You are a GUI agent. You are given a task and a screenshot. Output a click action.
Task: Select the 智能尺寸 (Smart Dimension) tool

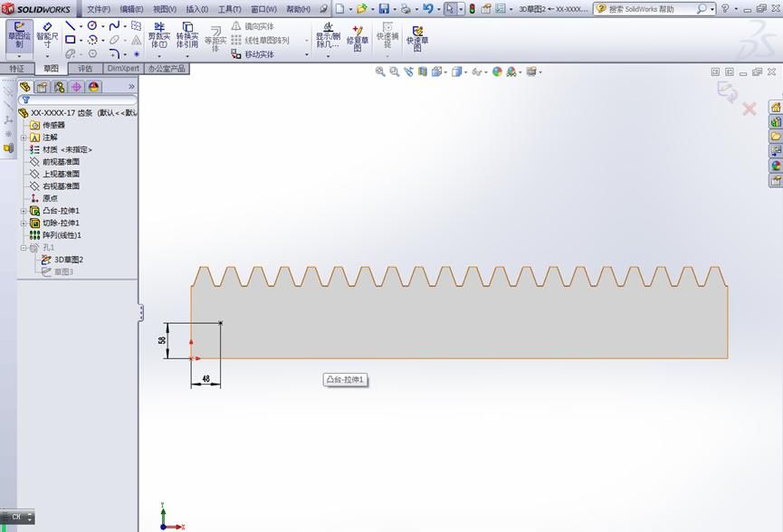45,36
